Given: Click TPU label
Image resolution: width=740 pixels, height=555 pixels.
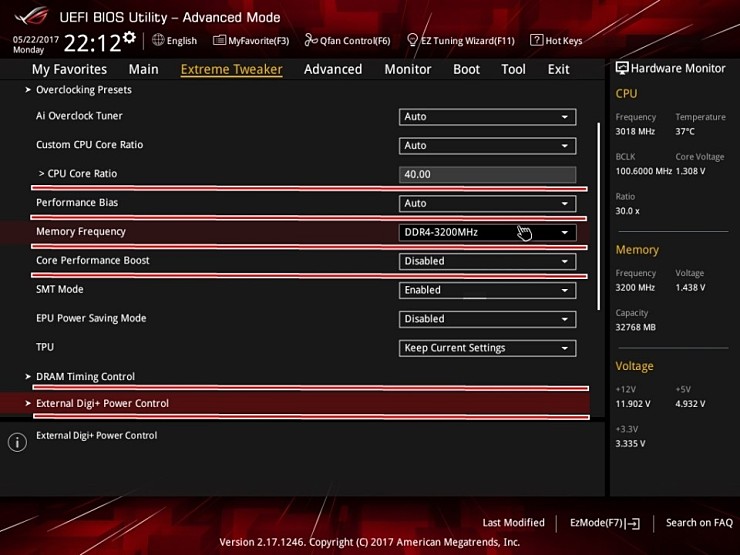Looking at the screenshot, I should point(45,347).
